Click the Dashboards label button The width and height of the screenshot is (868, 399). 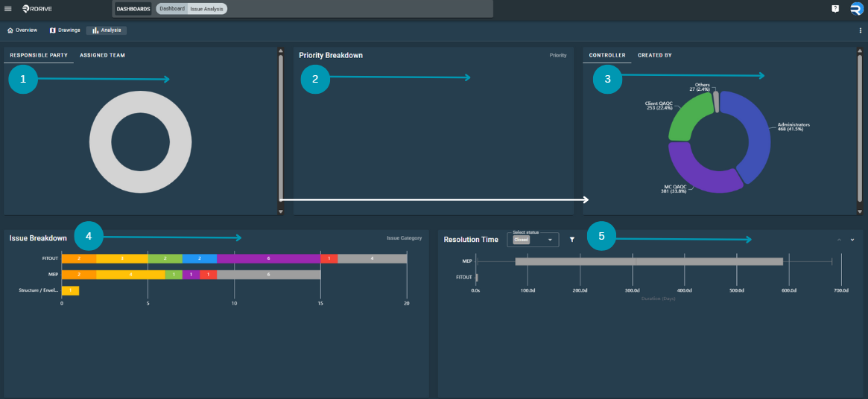[133, 9]
